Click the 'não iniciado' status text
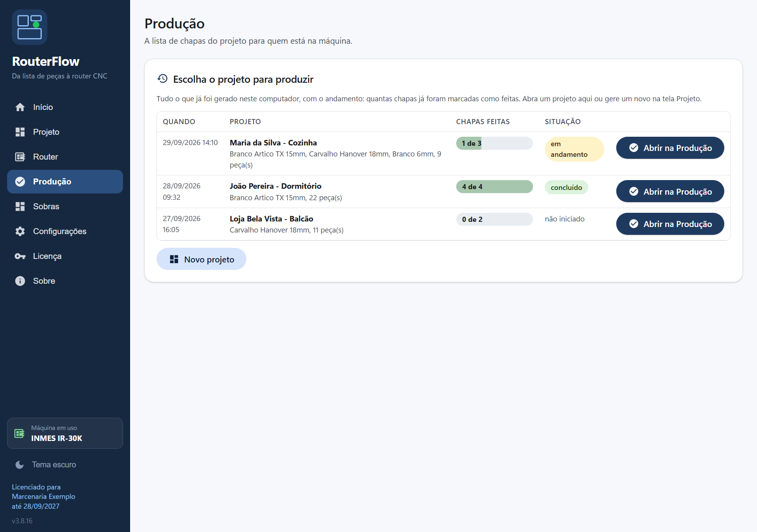757x532 pixels. point(565,219)
